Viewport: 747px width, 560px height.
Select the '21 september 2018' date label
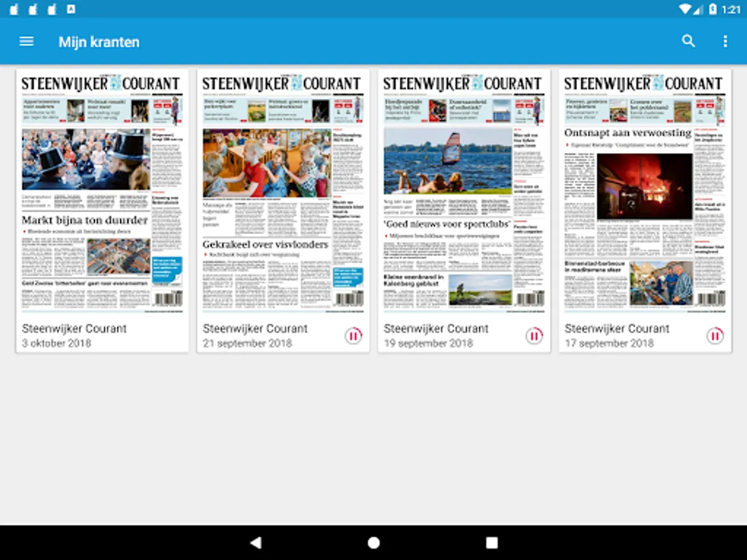[247, 343]
